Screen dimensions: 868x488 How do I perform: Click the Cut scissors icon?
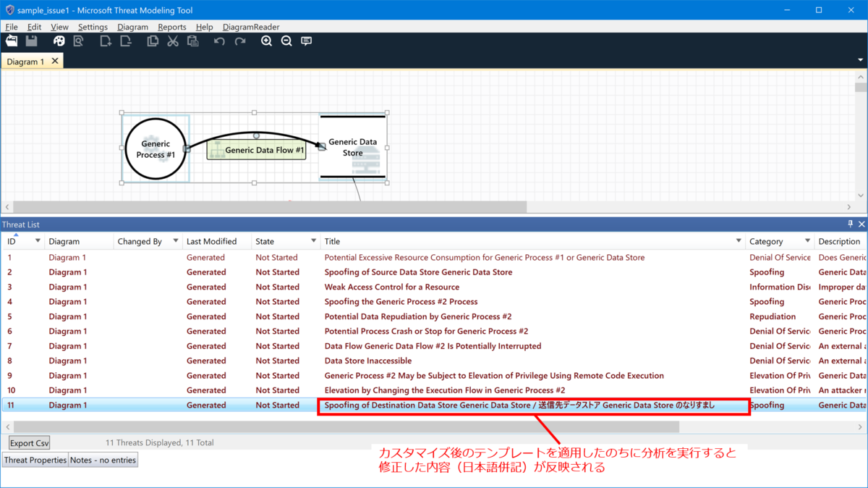(172, 41)
